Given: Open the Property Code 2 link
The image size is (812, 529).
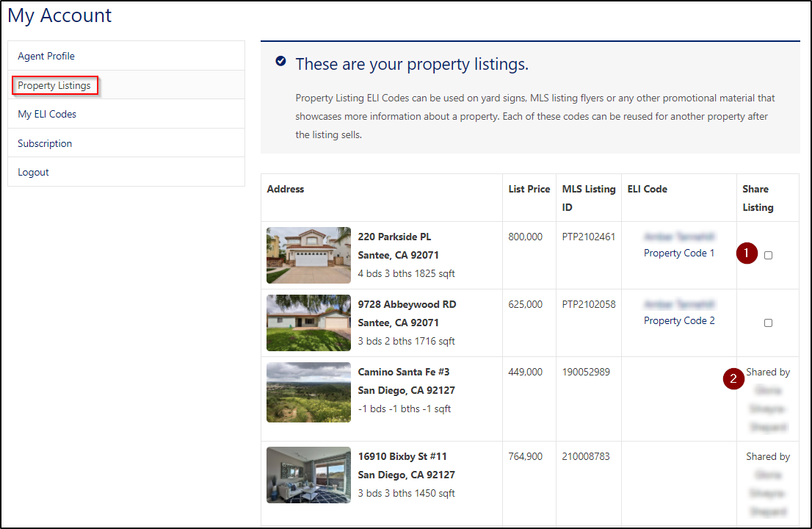Looking at the screenshot, I should coord(679,320).
